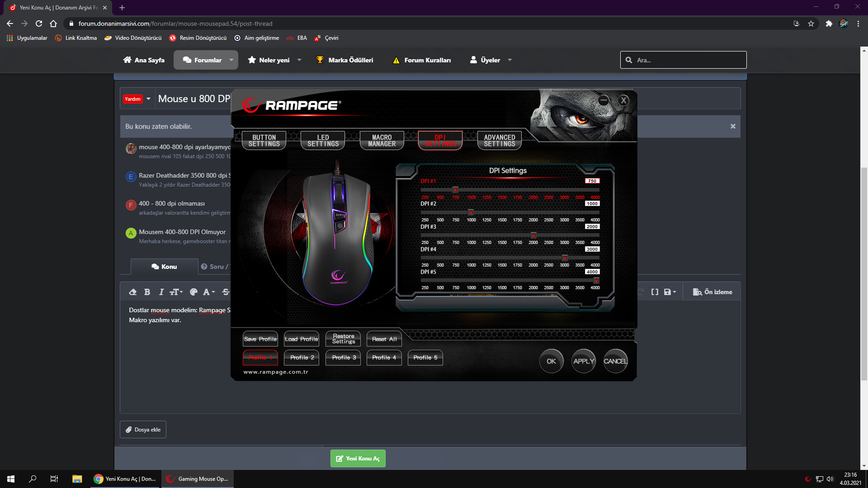Open the Chrome extensions puzzle icon

(829, 23)
